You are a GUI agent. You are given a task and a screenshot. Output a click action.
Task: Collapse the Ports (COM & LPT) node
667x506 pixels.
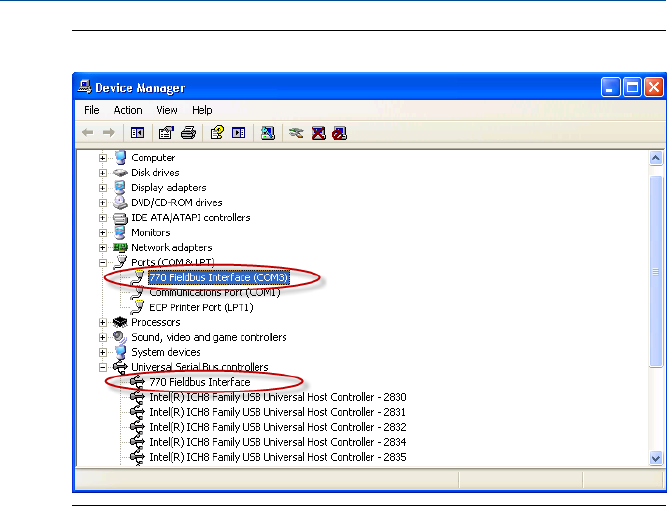click(103, 263)
